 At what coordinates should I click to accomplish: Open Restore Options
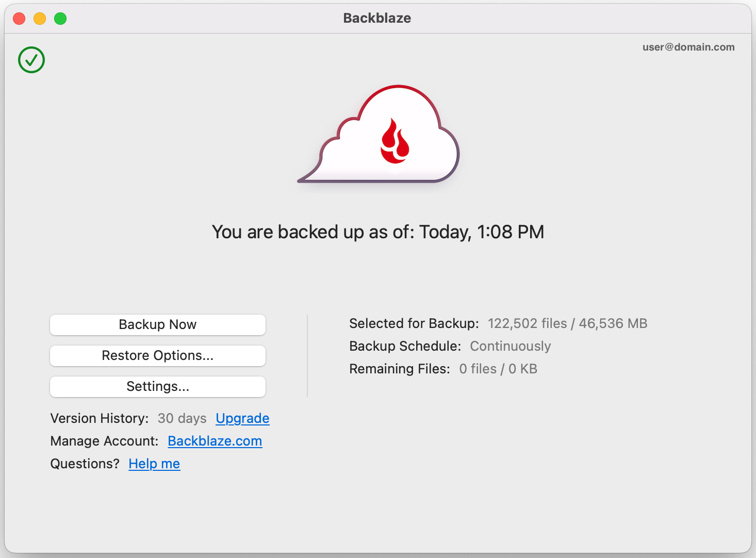pyautogui.click(x=158, y=356)
